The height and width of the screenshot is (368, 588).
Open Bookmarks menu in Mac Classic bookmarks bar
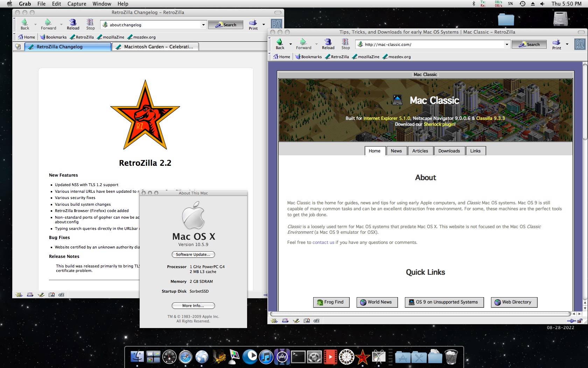pyautogui.click(x=308, y=57)
